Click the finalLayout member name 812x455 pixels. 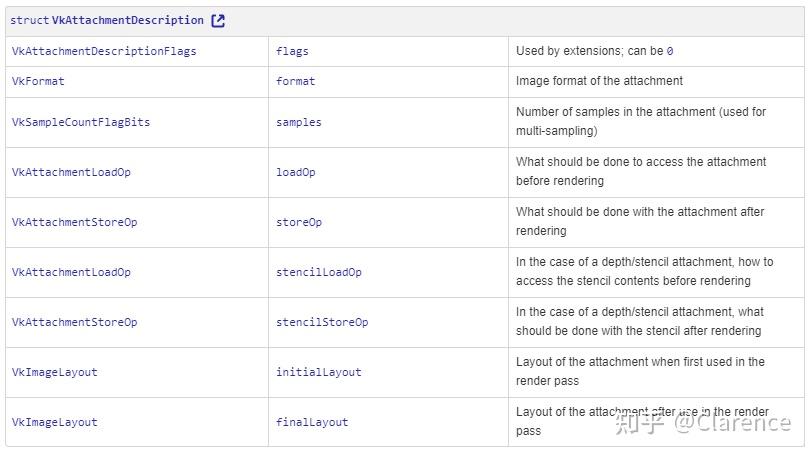point(312,422)
